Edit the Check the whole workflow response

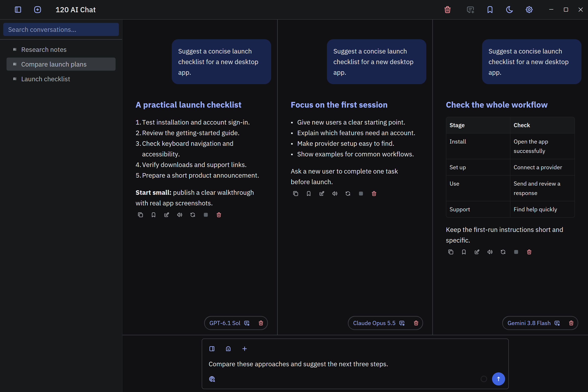click(x=477, y=252)
